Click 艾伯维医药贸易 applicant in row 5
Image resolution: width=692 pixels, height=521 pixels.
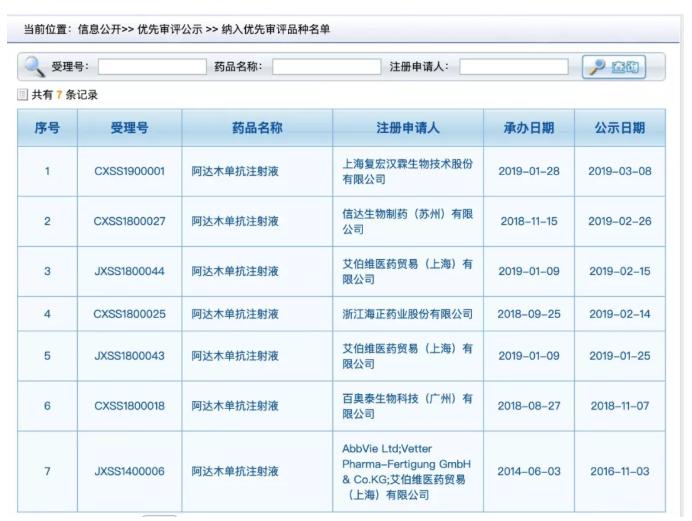click(407, 356)
